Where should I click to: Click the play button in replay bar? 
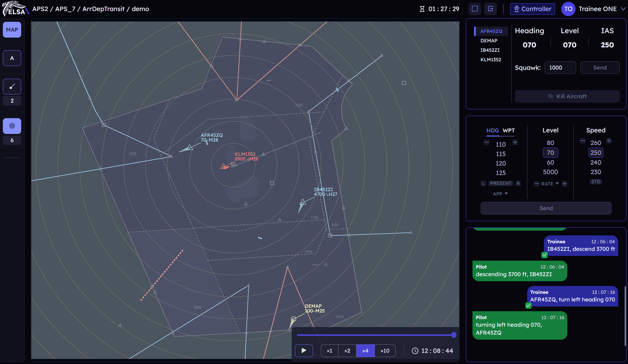click(x=304, y=351)
